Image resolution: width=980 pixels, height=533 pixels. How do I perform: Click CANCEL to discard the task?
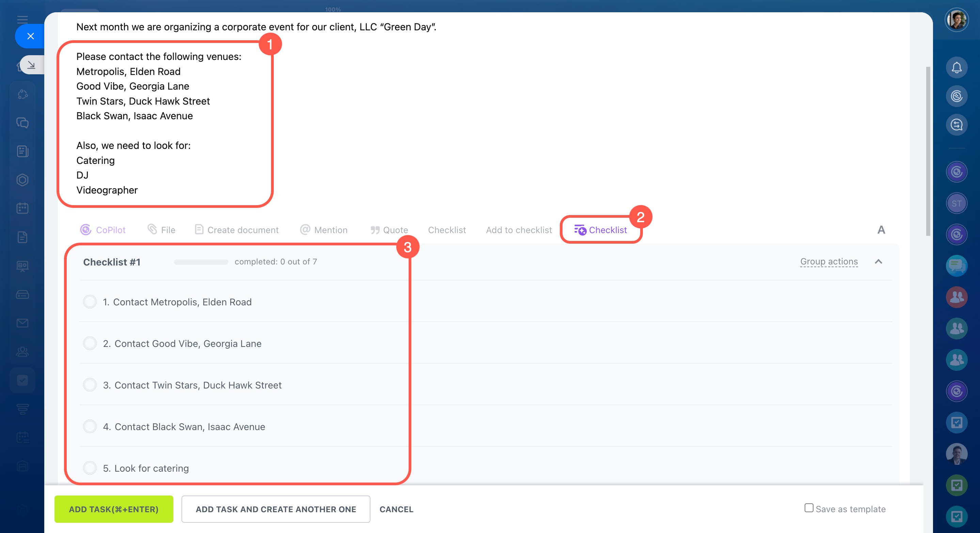[396, 509]
